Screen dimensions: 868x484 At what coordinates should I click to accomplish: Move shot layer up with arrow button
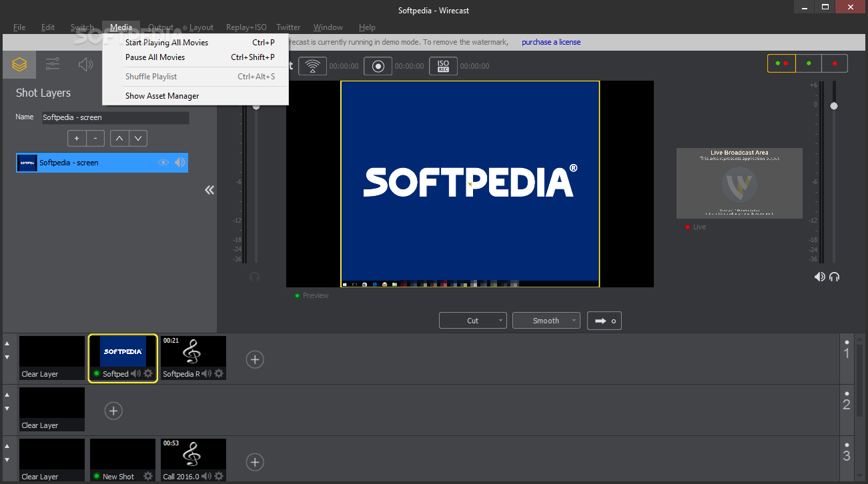coord(119,139)
